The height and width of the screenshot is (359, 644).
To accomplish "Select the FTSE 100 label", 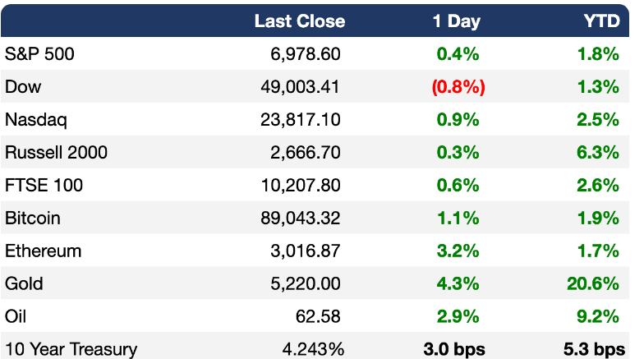I will [x=44, y=186].
